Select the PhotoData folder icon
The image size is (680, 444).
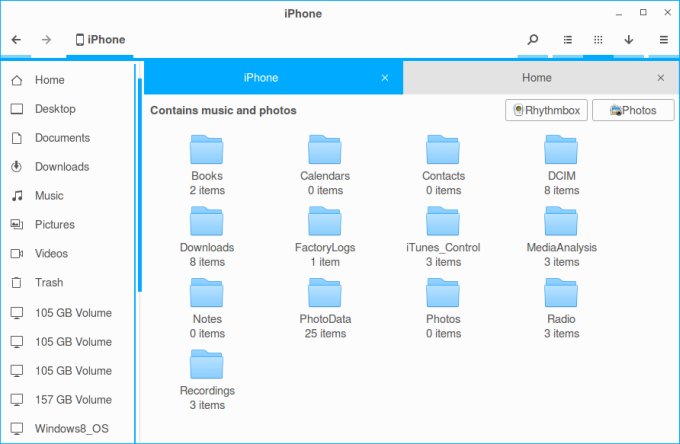point(325,293)
